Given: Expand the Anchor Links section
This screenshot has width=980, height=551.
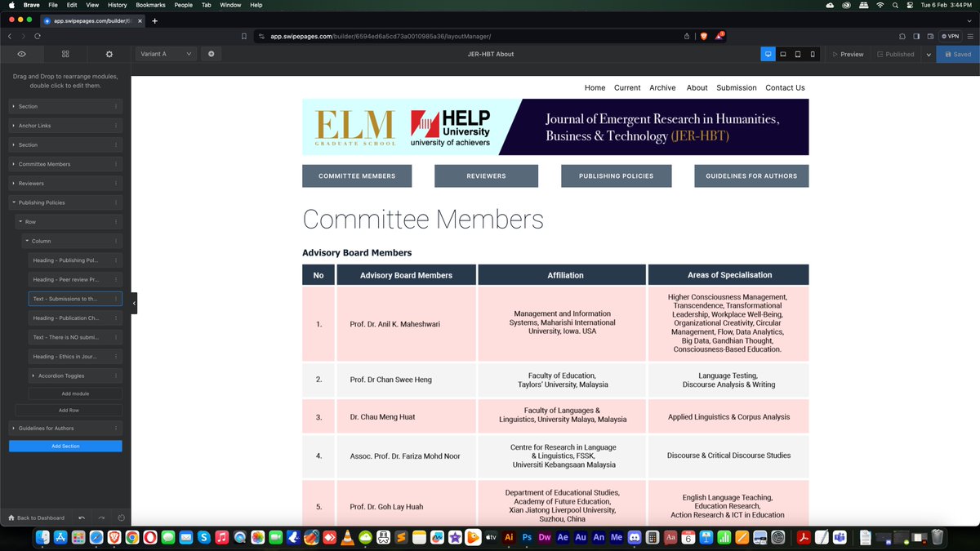Looking at the screenshot, I should (x=14, y=126).
